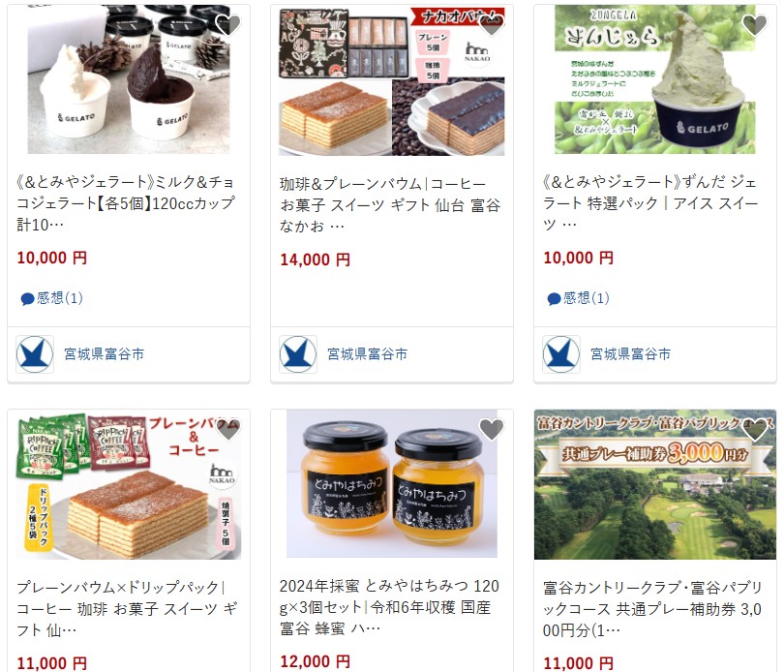Open 富谷カントリークラブ play ticket title
This screenshot has width=784, height=672.
point(652,609)
